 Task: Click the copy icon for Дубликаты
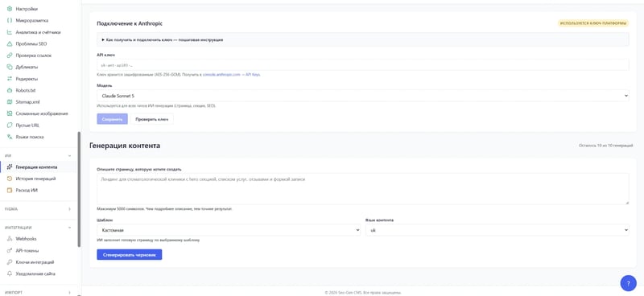pos(10,67)
